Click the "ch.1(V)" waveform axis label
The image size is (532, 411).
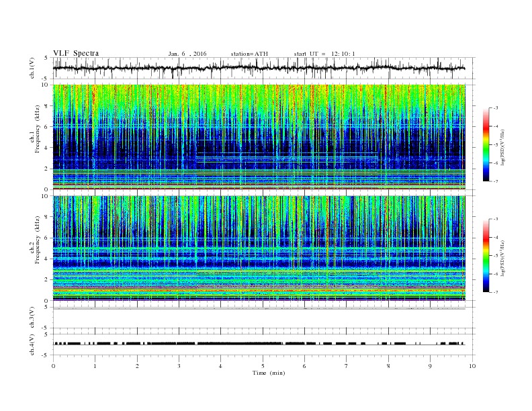point(32,68)
